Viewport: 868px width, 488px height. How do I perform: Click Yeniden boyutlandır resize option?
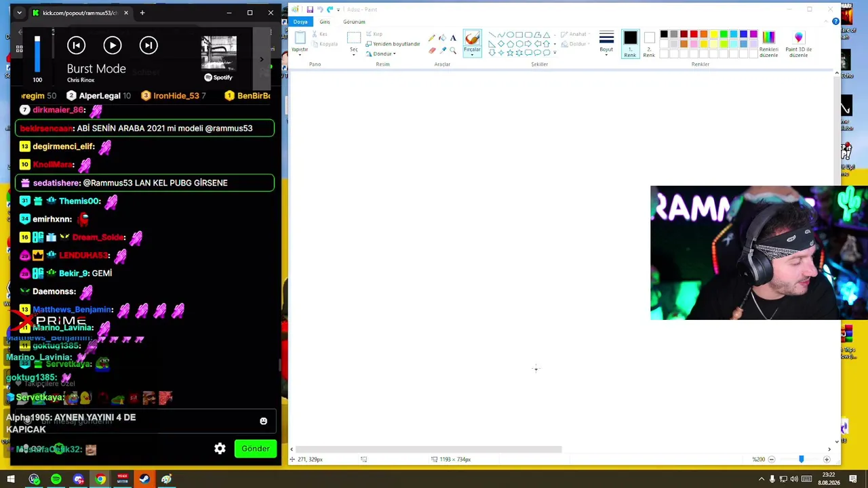point(393,43)
